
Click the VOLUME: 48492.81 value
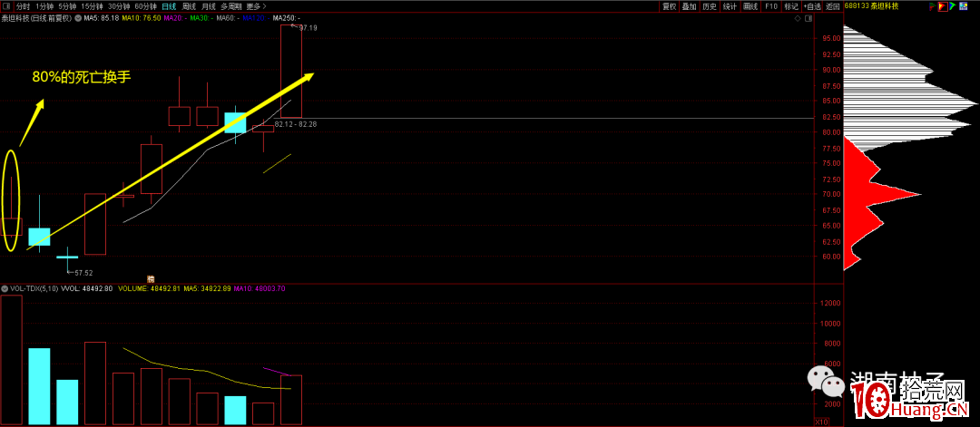[149, 288]
